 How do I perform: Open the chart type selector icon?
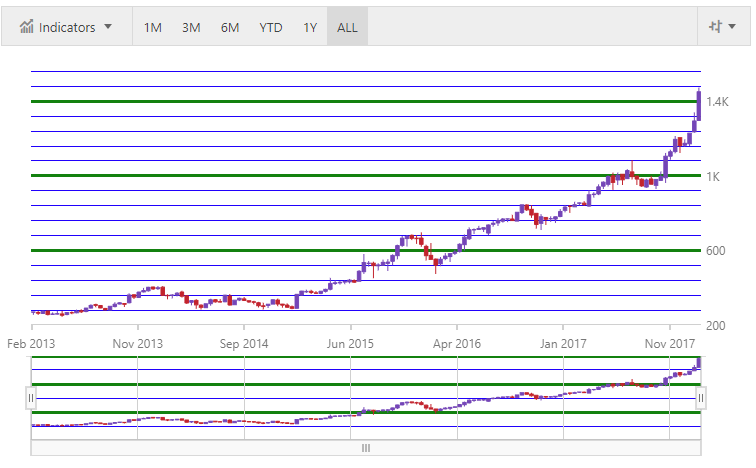tap(715, 27)
